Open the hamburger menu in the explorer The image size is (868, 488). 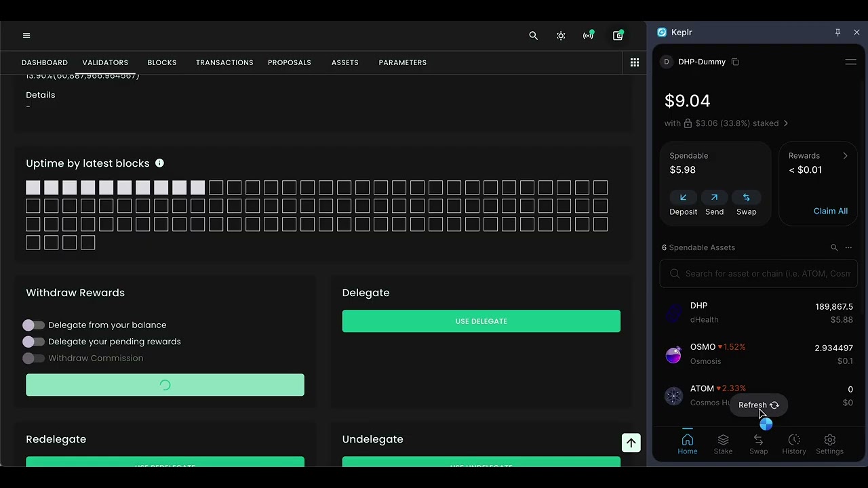tap(26, 35)
